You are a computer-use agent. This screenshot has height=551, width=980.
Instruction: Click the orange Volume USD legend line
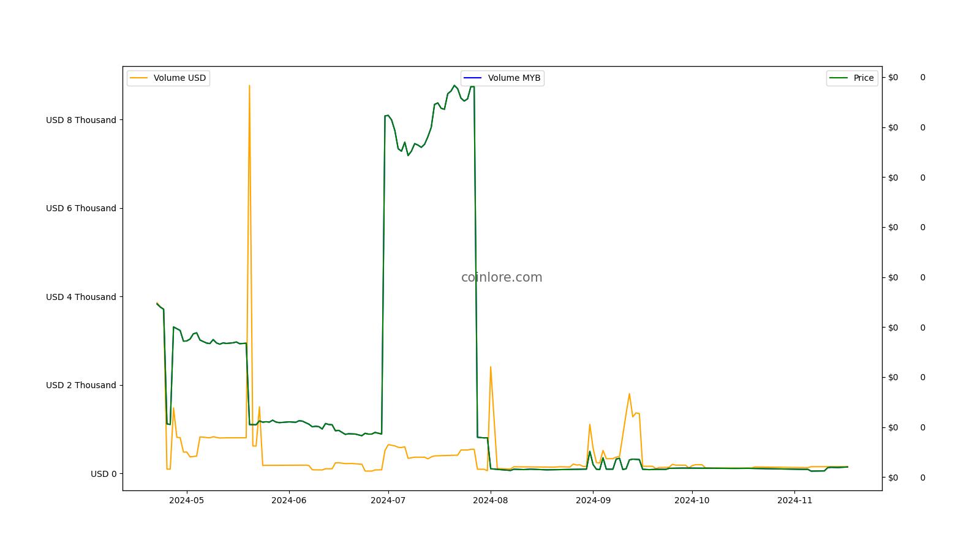[x=139, y=78]
